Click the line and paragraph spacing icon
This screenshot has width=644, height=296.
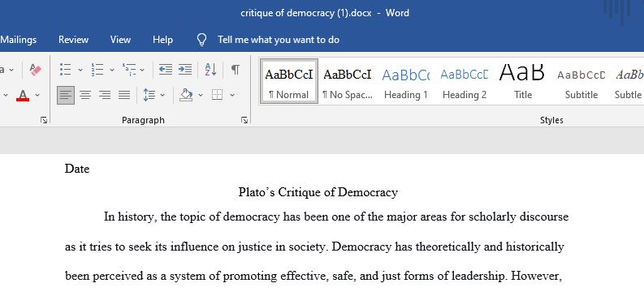pyautogui.click(x=149, y=95)
